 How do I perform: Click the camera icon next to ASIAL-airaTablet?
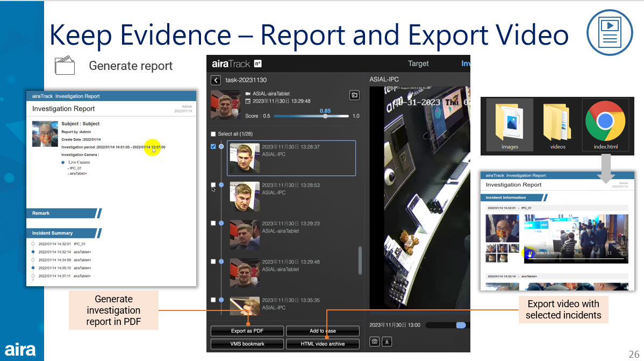248,94
